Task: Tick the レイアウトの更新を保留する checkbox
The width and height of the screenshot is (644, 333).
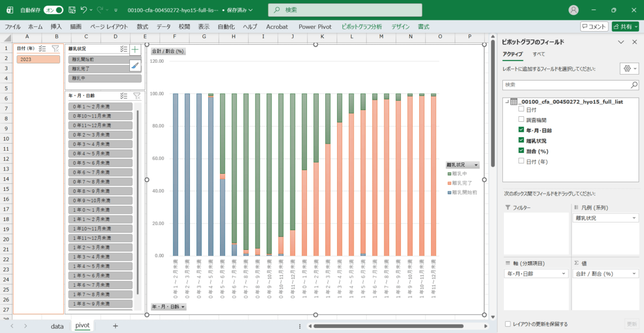Action: click(508, 324)
